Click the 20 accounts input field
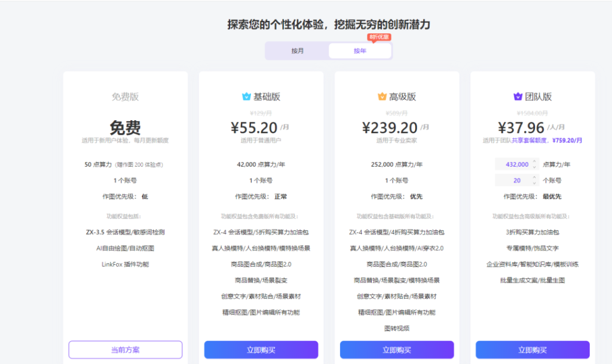 515,180
